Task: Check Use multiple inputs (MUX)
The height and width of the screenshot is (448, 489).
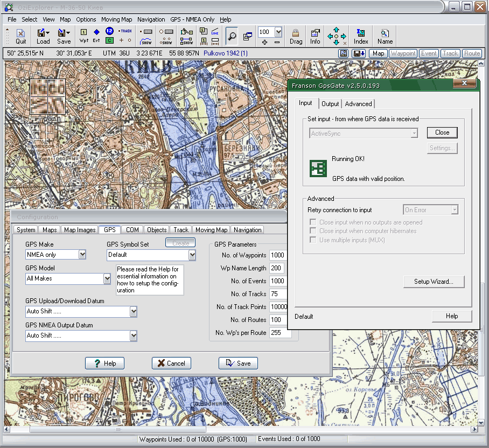Action: coord(312,240)
